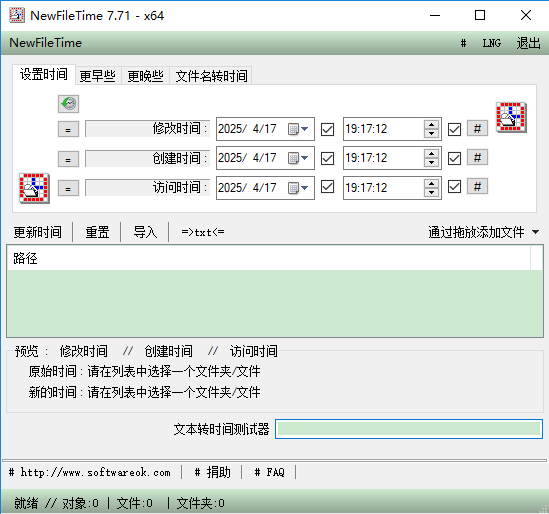Click the =>txt<= button
The image size is (549, 514).
tap(203, 232)
